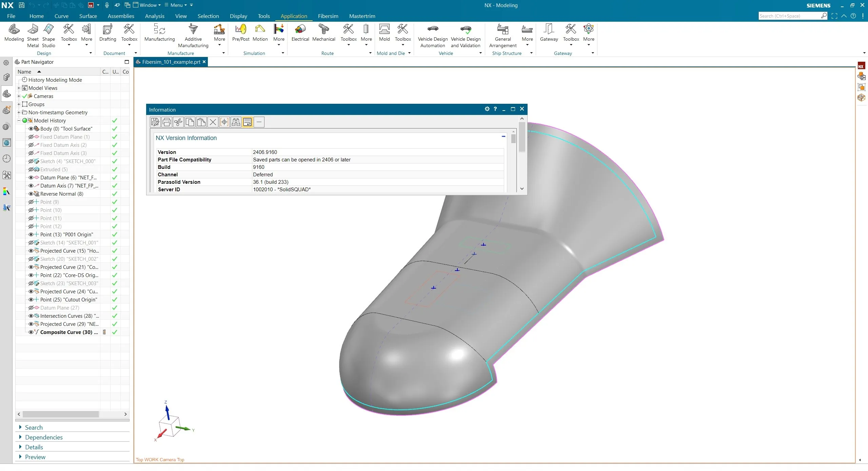The width and height of the screenshot is (868, 471).
Task: Toggle the Cameras checkbox in Part Navigator
Action: (24, 96)
